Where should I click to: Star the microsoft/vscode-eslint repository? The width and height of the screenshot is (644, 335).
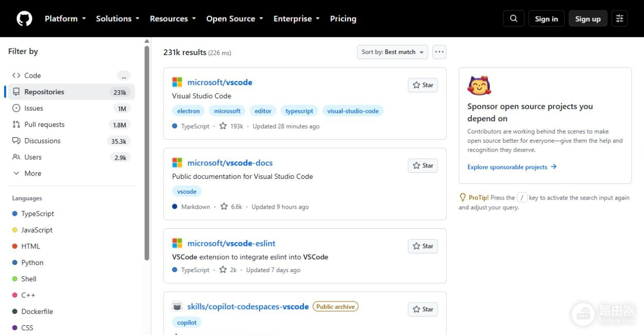423,246
